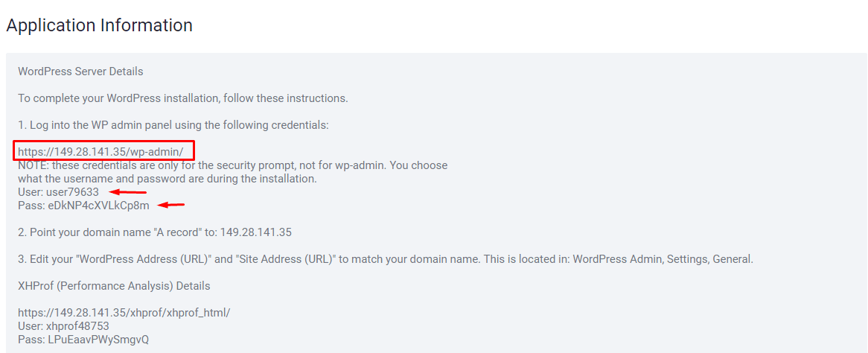Click the LPuEaavPWySmgvQ password text
This screenshot has height=353, width=868.
(98, 339)
